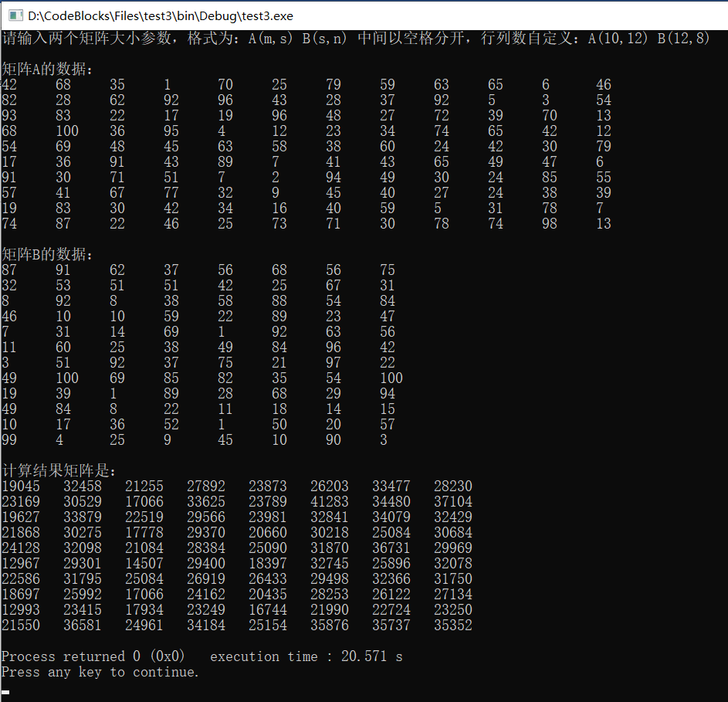Click result value 30684
Viewport: 728px width, 702px height.
pyautogui.click(x=452, y=532)
